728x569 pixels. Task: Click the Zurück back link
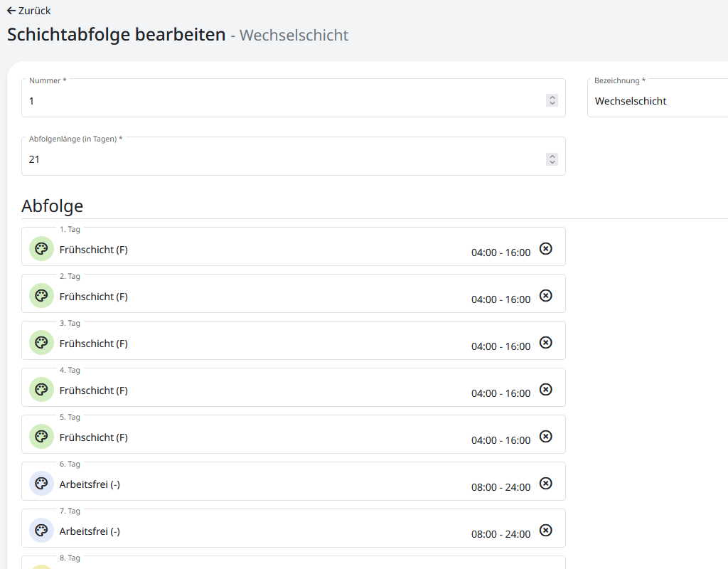[29, 11]
